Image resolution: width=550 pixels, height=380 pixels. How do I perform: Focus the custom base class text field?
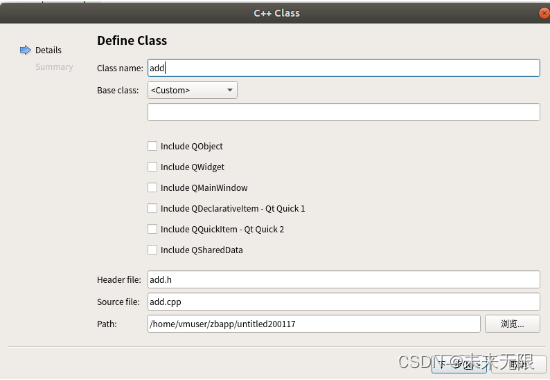pyautogui.click(x=343, y=112)
